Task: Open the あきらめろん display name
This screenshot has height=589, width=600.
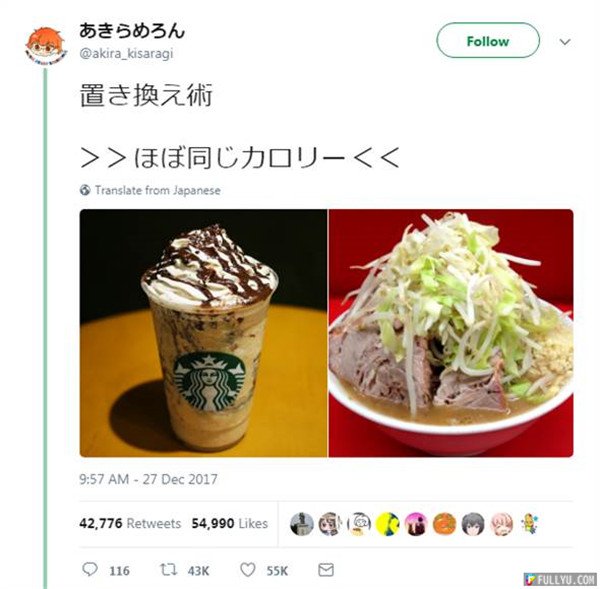Action: (132, 31)
